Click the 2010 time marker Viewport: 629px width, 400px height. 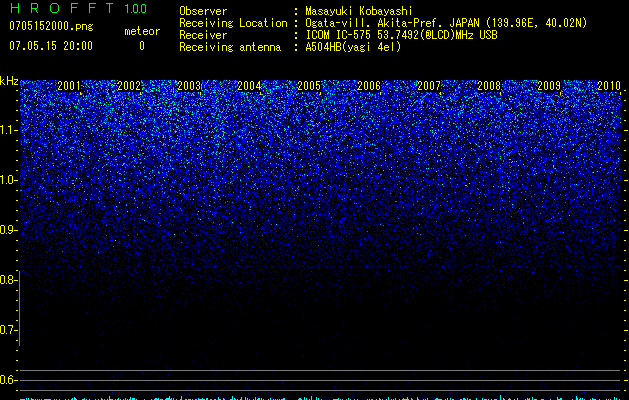pos(609,86)
